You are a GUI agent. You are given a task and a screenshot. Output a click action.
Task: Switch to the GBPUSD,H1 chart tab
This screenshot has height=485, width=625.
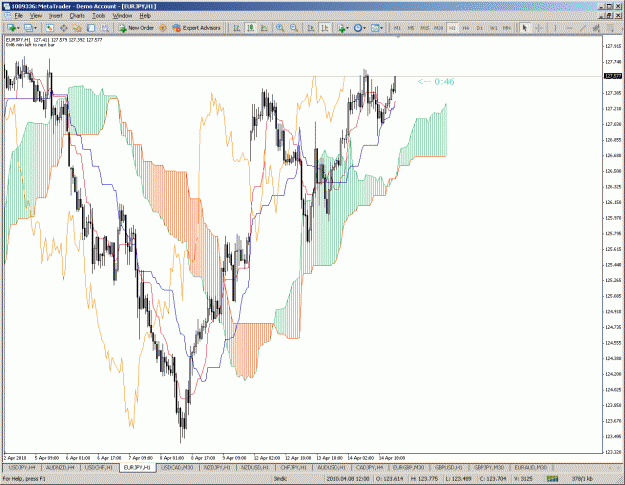448,467
